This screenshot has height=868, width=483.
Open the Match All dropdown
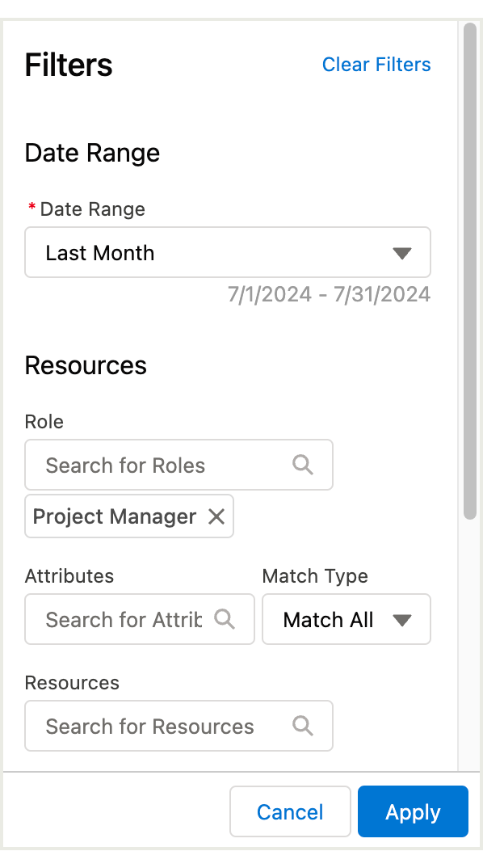346,619
